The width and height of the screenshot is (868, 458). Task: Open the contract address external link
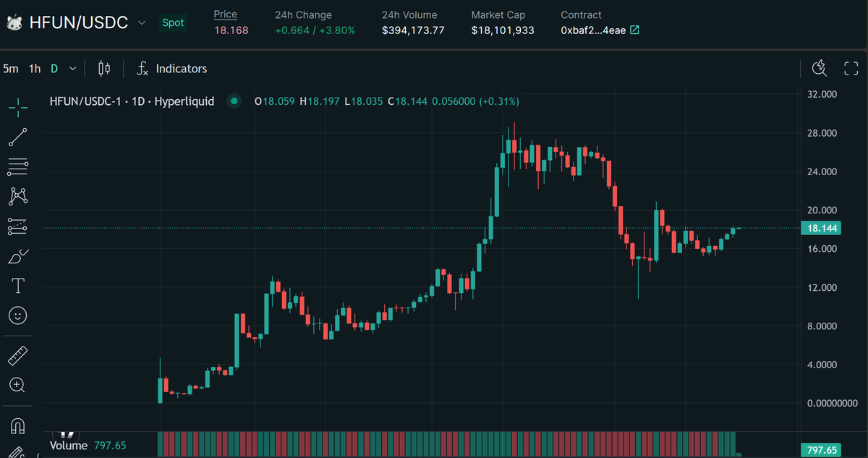coord(635,30)
